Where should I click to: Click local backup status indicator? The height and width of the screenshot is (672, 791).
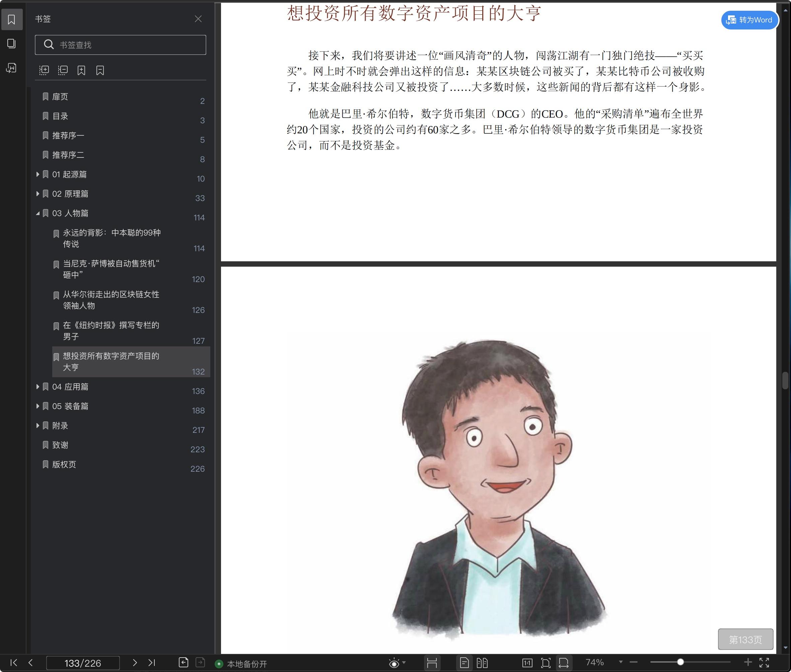click(241, 664)
